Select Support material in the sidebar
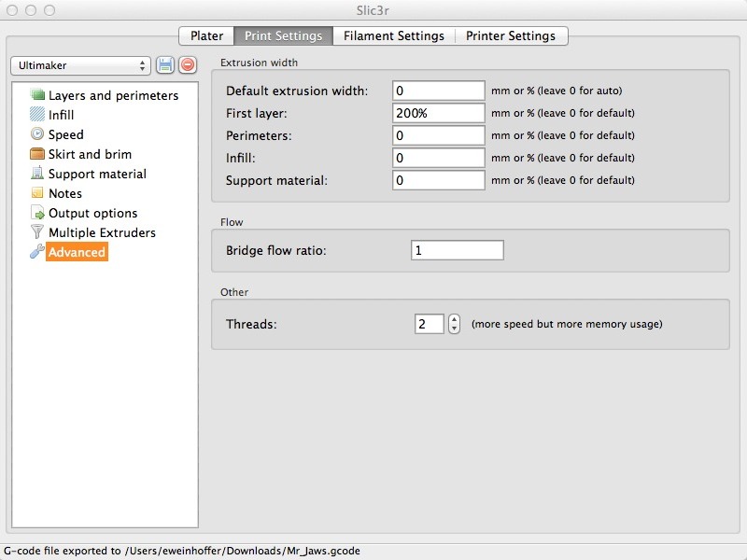 point(98,174)
